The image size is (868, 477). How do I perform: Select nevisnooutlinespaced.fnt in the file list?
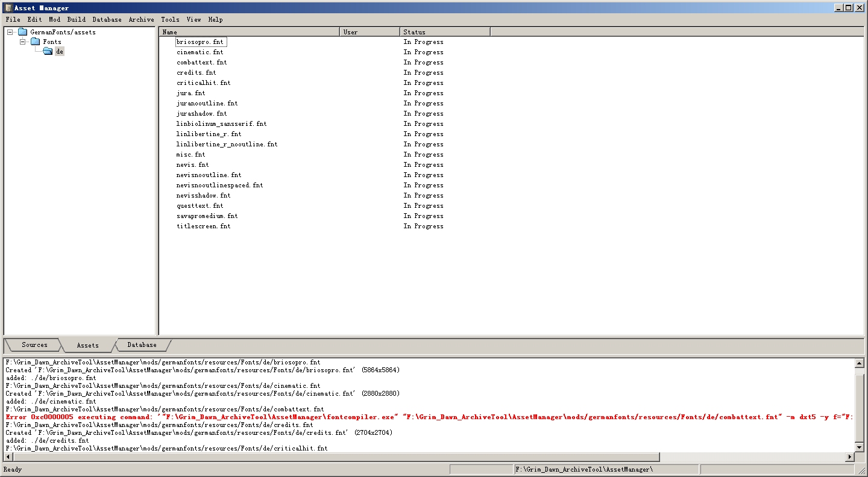(x=219, y=185)
